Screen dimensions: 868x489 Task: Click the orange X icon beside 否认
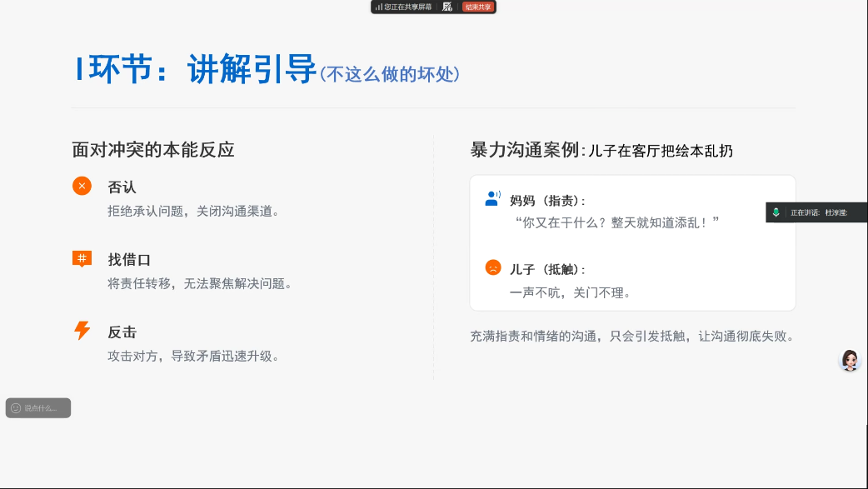pos(82,186)
